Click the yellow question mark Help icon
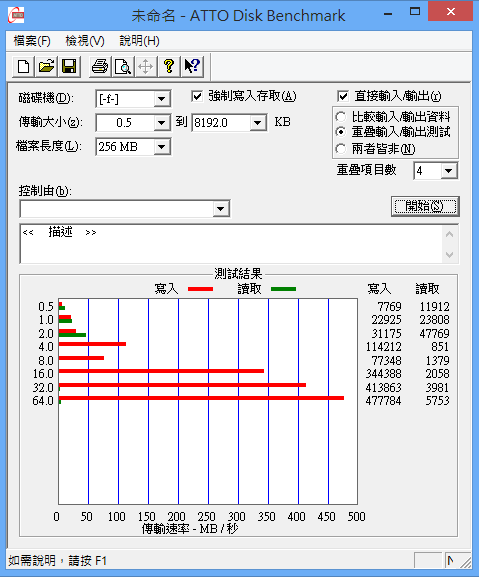The width and height of the screenshot is (479, 577). [169, 67]
